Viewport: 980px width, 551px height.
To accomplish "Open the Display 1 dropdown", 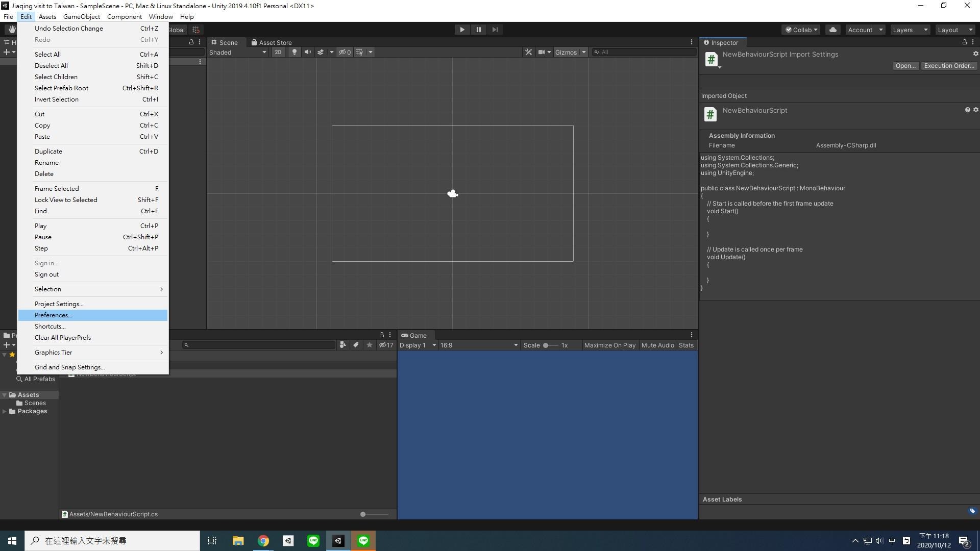I will pos(418,345).
